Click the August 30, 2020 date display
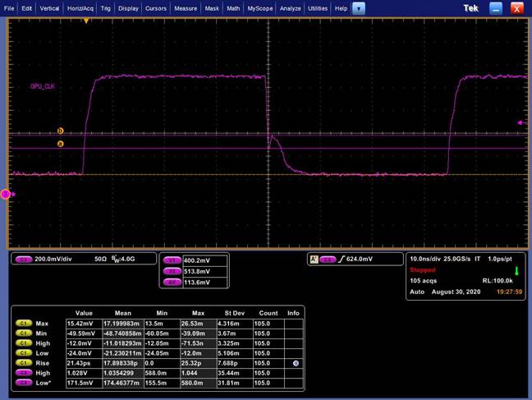This screenshot has height=400, width=532. coord(456,292)
